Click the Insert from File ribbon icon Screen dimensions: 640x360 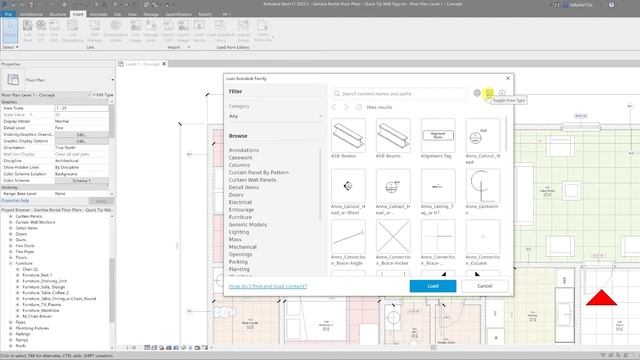click(x=262, y=31)
